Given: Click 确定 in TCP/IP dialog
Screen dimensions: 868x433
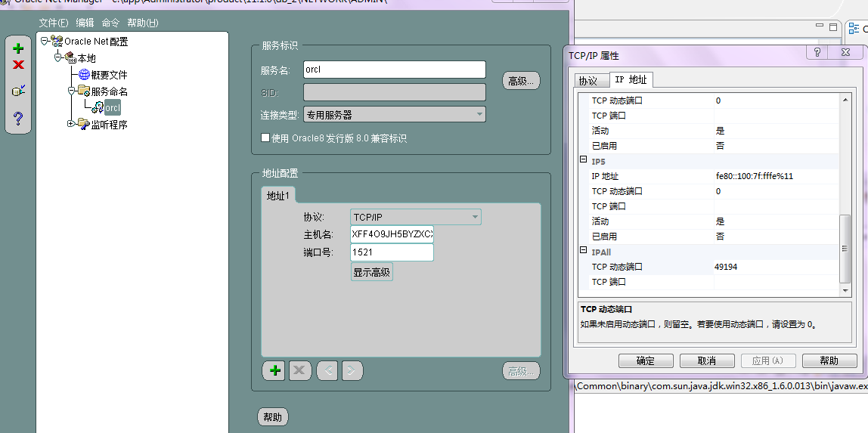Looking at the screenshot, I should (x=646, y=360).
